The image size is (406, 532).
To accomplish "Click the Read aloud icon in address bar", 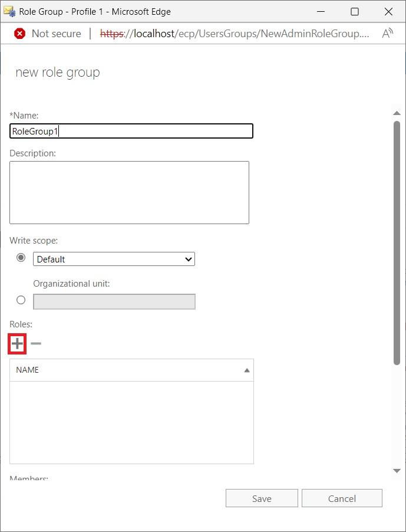I will 387,34.
